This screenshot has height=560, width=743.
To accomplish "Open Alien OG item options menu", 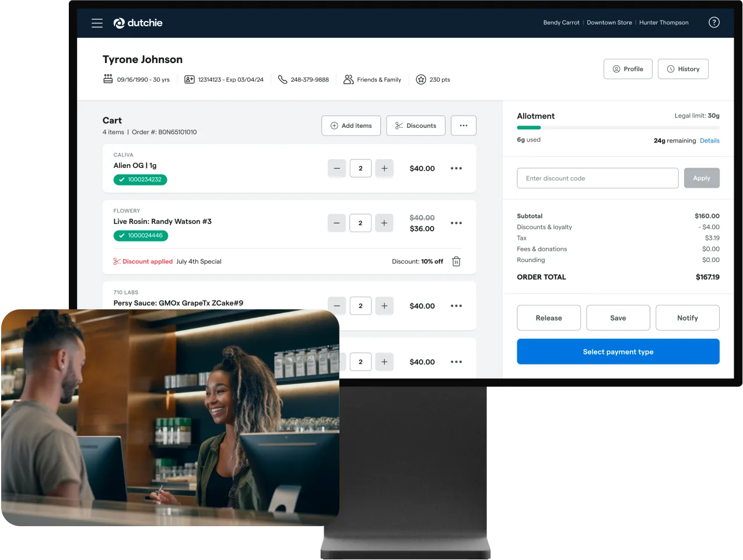I will coord(456,168).
